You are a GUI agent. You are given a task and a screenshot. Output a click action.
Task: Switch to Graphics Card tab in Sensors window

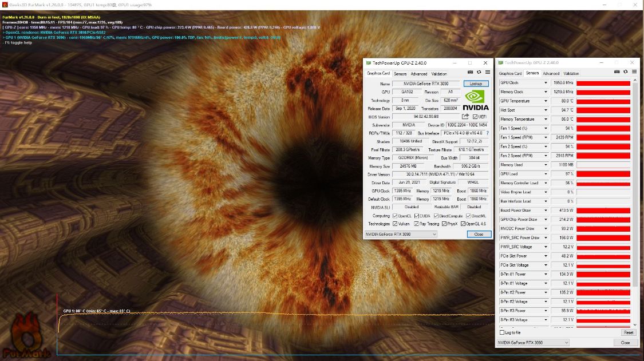510,73
